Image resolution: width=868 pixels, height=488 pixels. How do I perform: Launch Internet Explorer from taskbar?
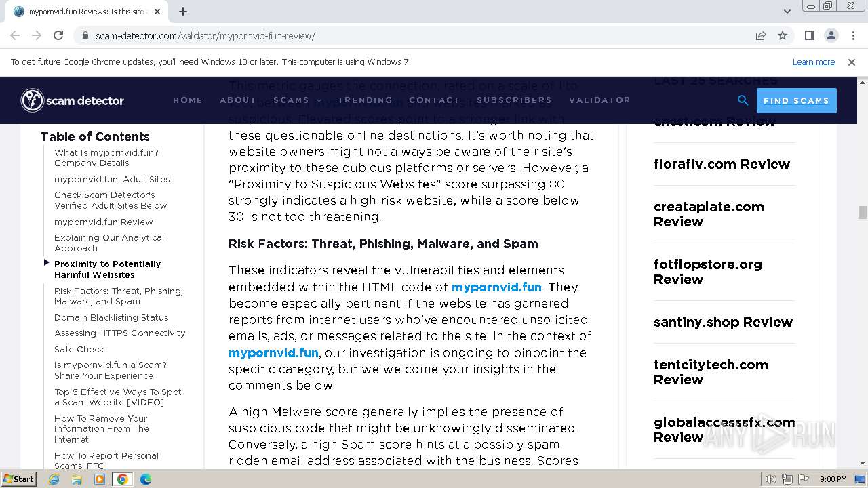[x=54, y=479]
